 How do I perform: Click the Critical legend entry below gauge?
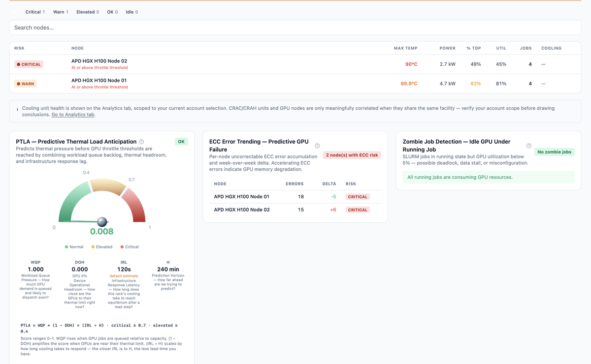(x=130, y=247)
